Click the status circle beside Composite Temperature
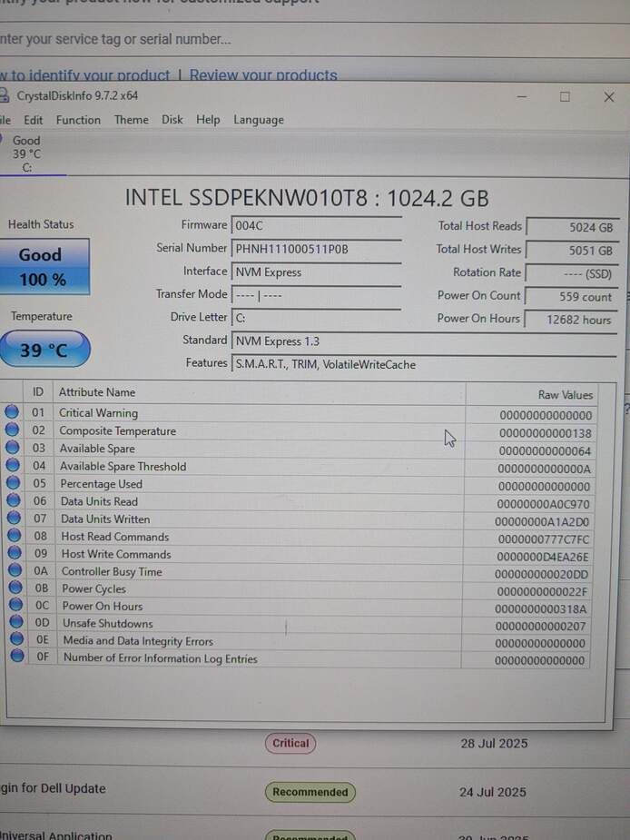The width and height of the screenshot is (630, 840). 12,430
